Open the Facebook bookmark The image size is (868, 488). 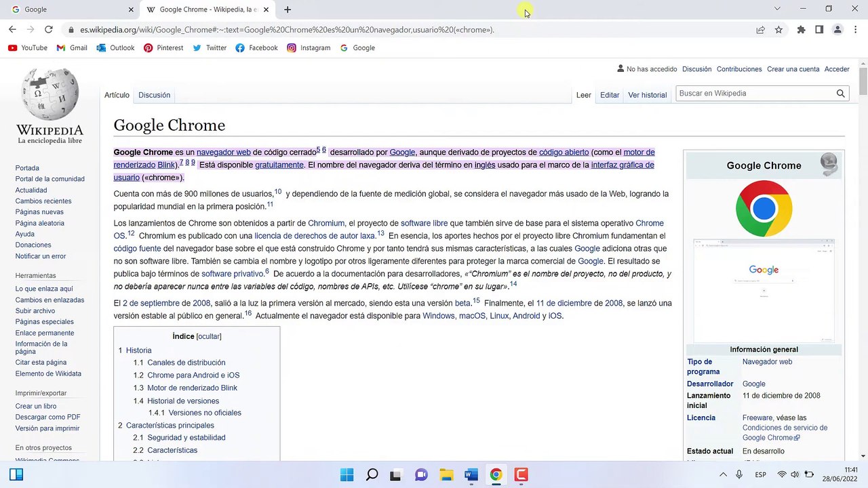(x=256, y=48)
